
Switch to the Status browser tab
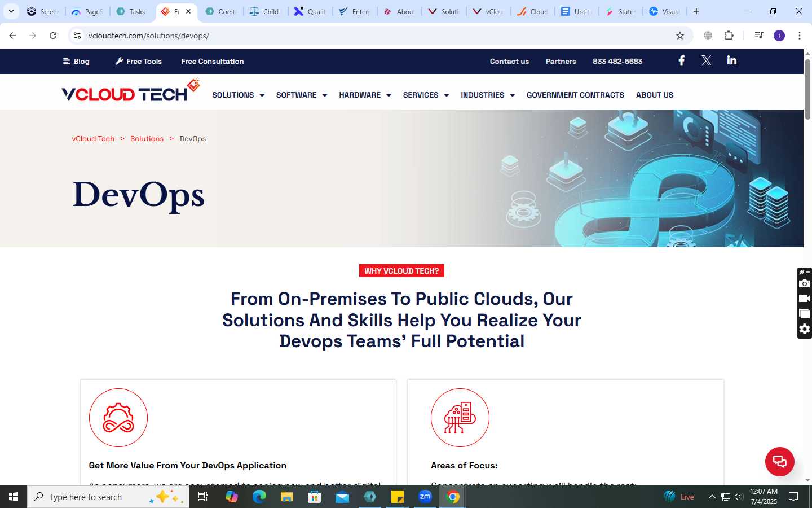(620, 11)
